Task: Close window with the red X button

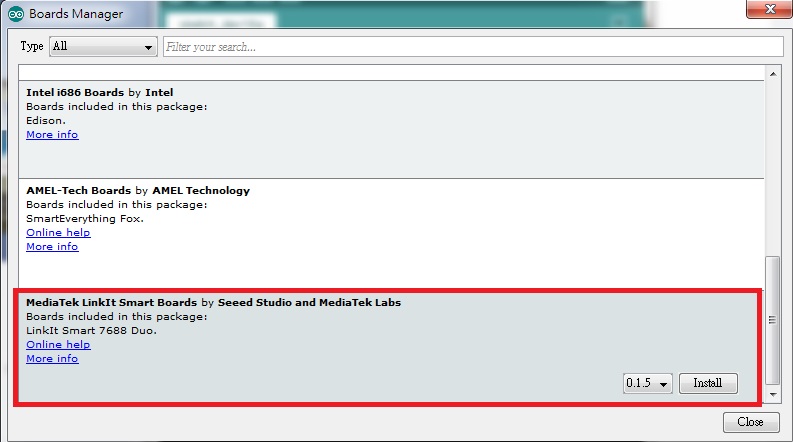Action: pos(769,9)
